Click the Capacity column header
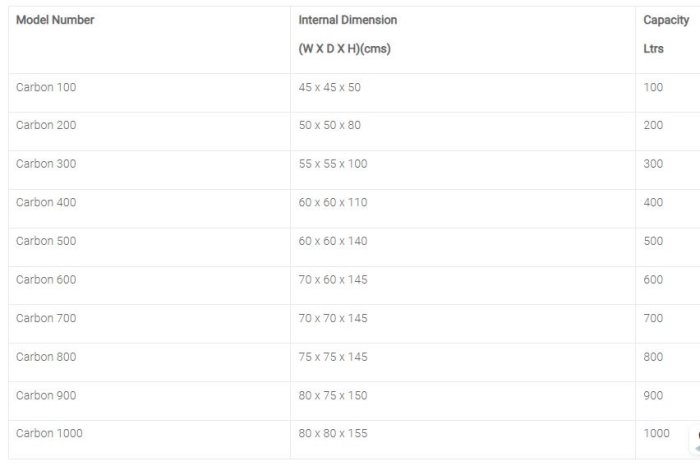700x466 pixels. click(666, 20)
